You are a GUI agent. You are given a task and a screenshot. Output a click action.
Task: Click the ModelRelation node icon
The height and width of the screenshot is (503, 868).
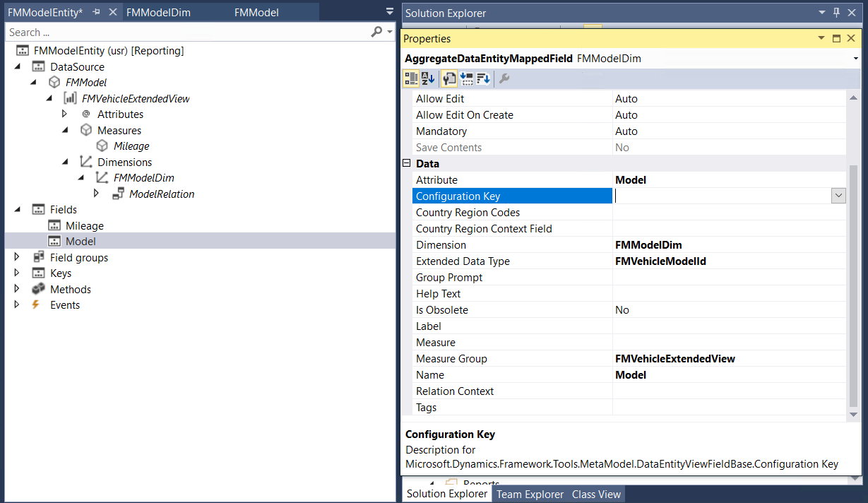point(118,194)
